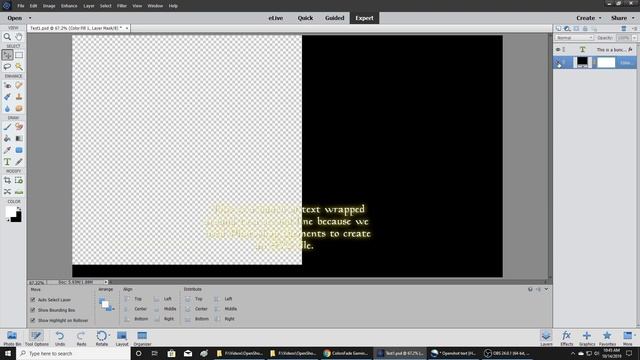Toggle visibility of the Color Fill layer
Viewport: 640px width, 360px height.
point(558,62)
